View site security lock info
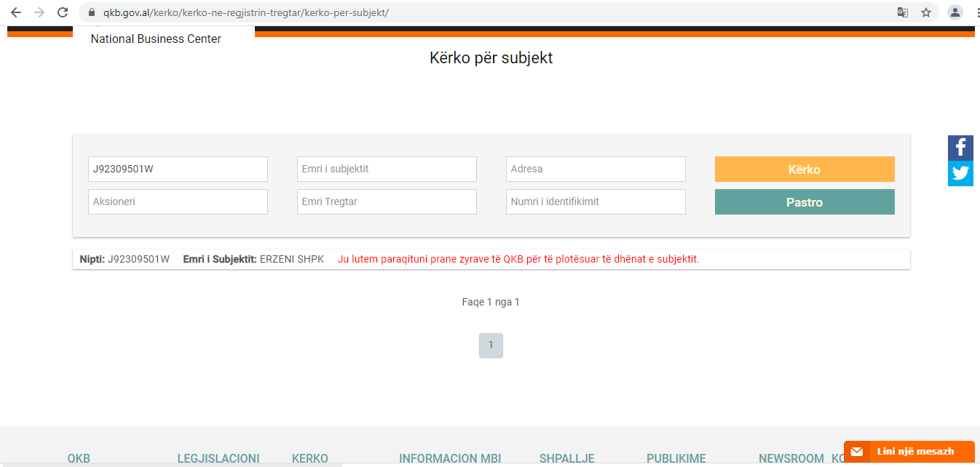Viewport: 980px width, 467px height. [91, 12]
